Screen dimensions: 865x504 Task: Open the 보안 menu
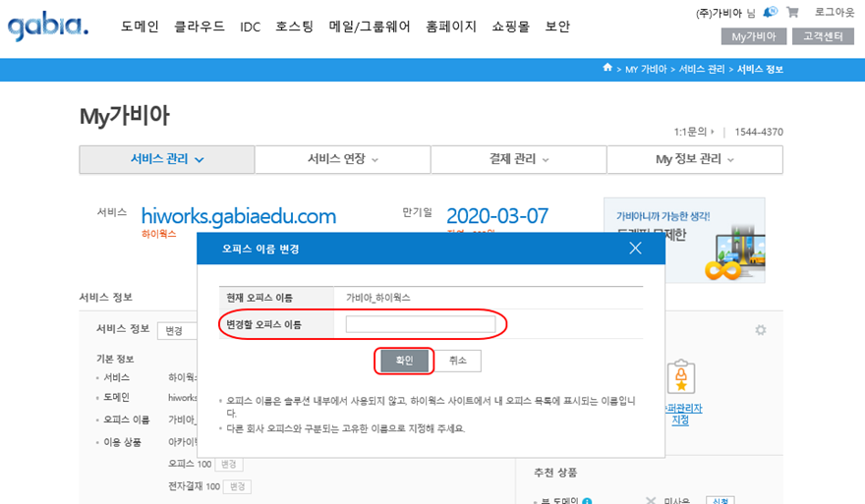[x=557, y=27]
